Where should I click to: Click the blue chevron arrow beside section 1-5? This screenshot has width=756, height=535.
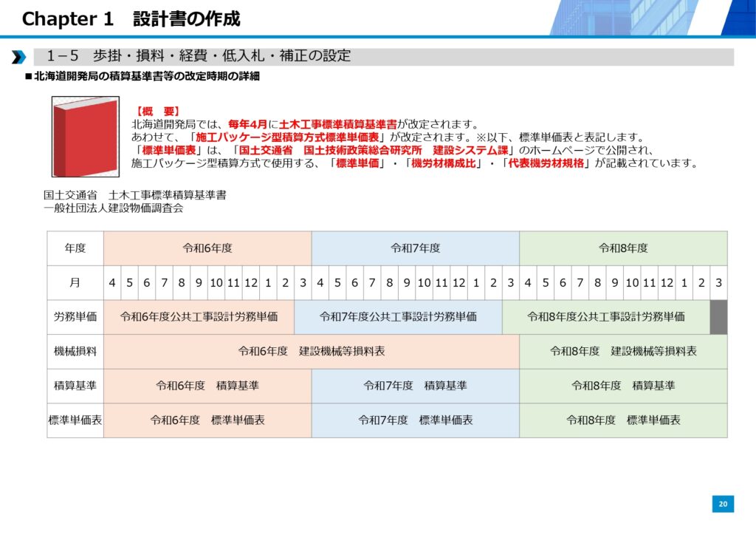point(18,57)
